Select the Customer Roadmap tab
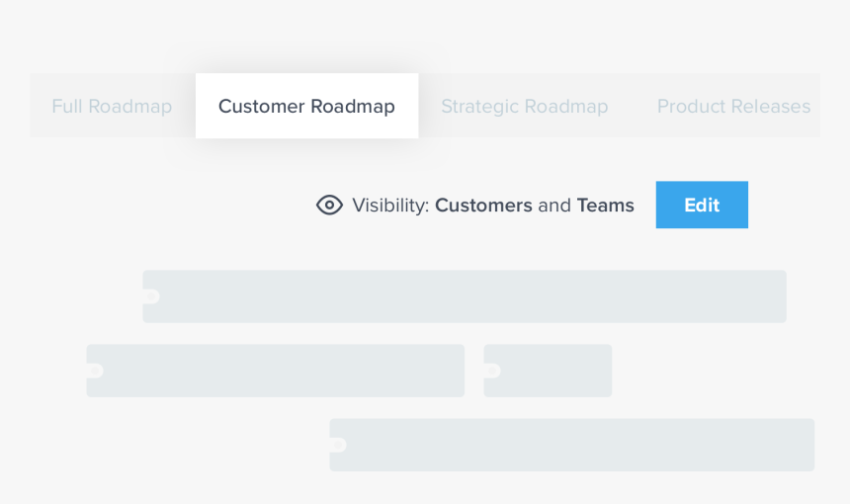Viewport: 850px width, 504px height. [306, 106]
